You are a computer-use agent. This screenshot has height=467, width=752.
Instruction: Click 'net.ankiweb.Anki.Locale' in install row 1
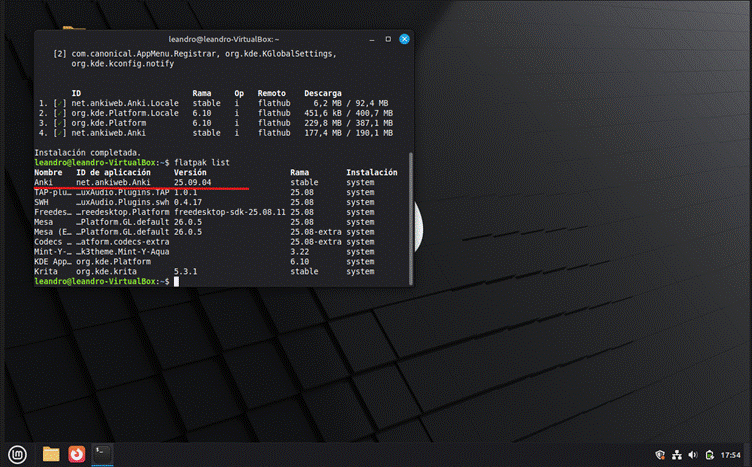[125, 103]
